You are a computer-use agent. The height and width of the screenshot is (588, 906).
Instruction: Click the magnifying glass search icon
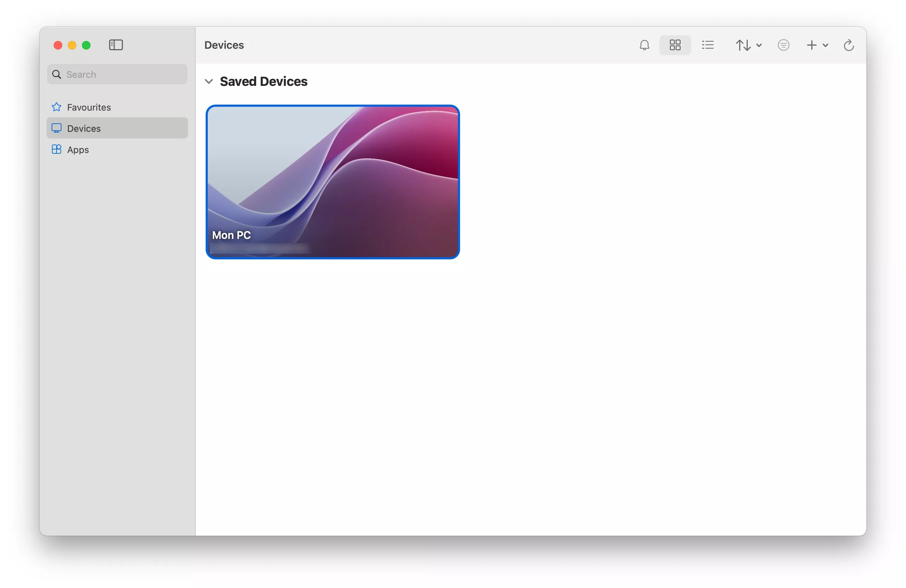coord(57,74)
